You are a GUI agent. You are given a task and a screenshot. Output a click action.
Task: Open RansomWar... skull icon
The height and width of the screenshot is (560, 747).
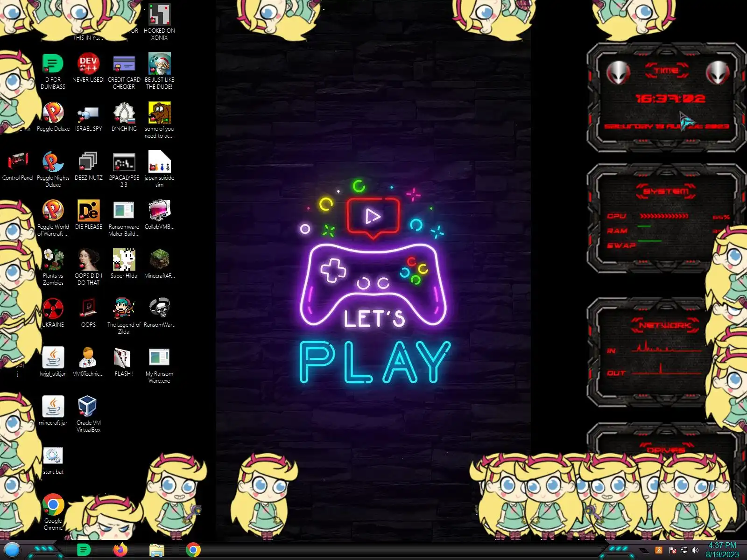click(159, 313)
